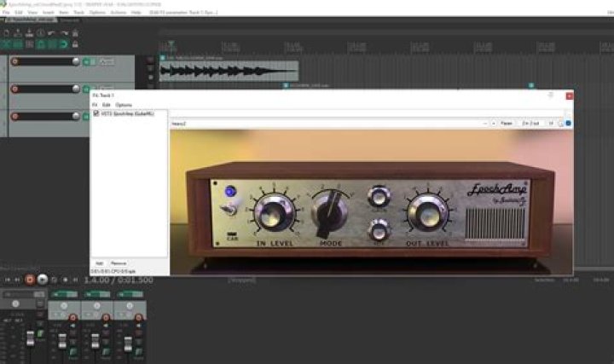Viewport: 614px width, 364px height.
Task: Click the Param button
Action: [x=507, y=124]
